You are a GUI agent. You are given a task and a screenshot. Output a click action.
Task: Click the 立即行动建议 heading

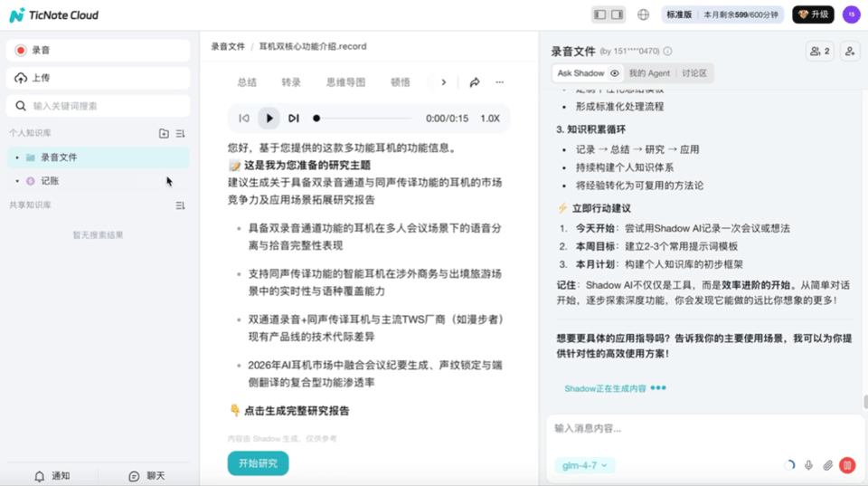pos(601,208)
